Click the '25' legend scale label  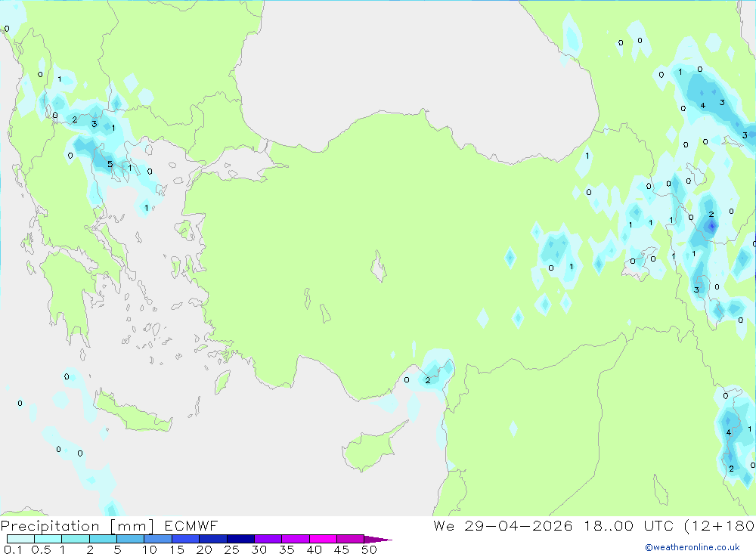point(231,549)
